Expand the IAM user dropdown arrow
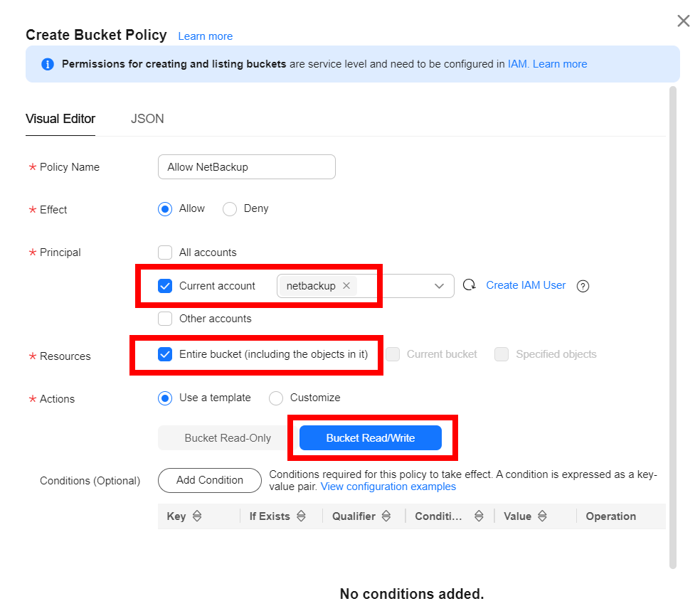The image size is (700, 611). pyautogui.click(x=439, y=286)
